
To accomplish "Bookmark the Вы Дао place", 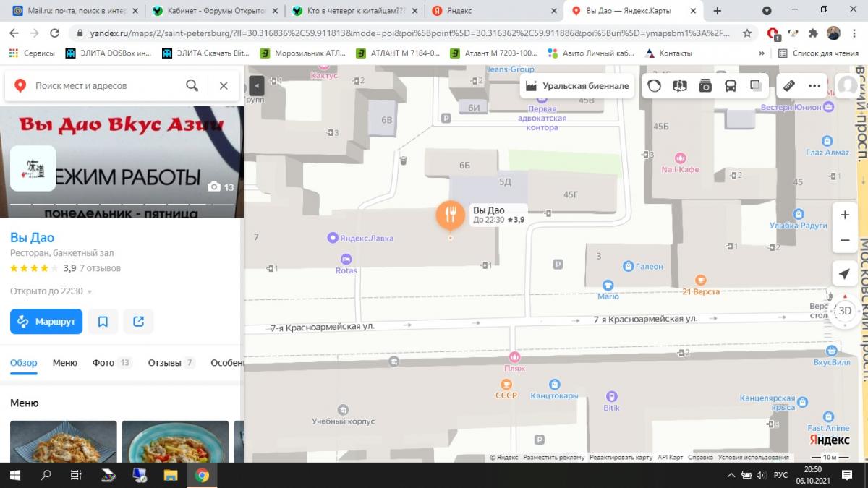I will point(103,322).
